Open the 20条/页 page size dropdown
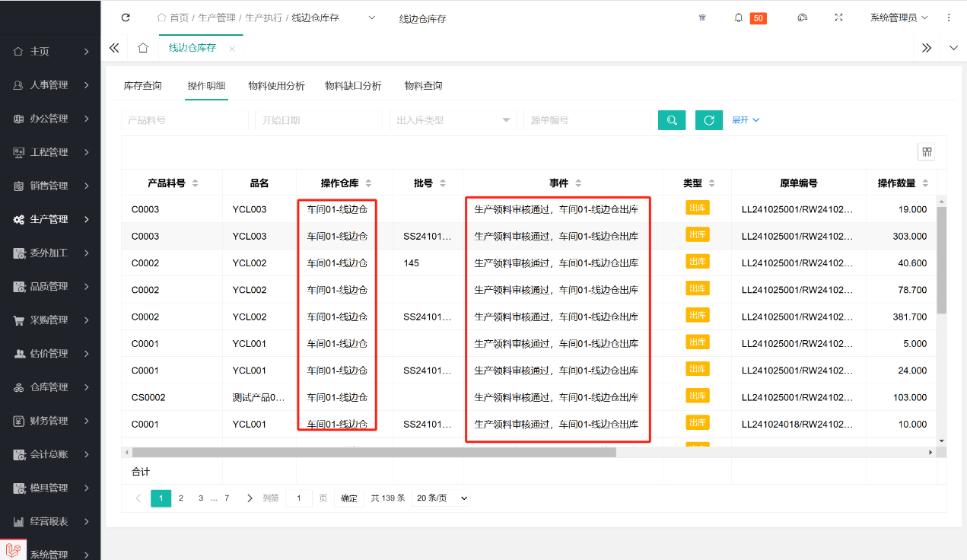 point(442,498)
